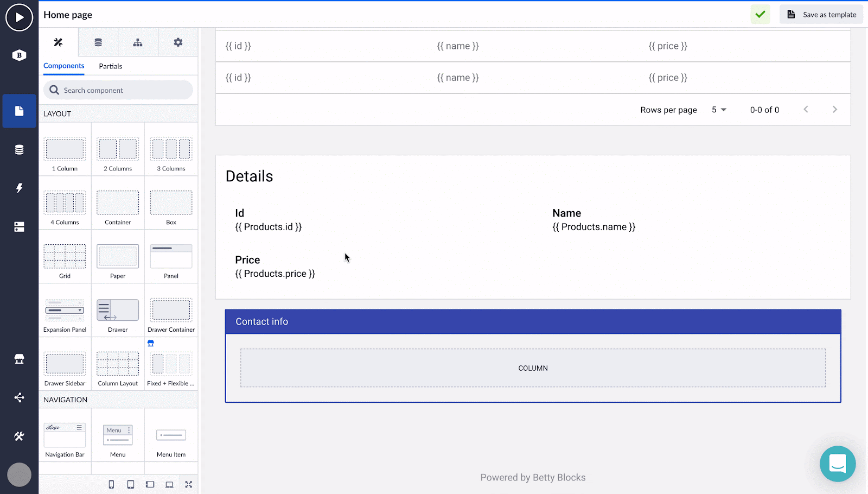The width and height of the screenshot is (868, 494).
Task: Switch preview to mobile phone view
Action: tap(111, 484)
